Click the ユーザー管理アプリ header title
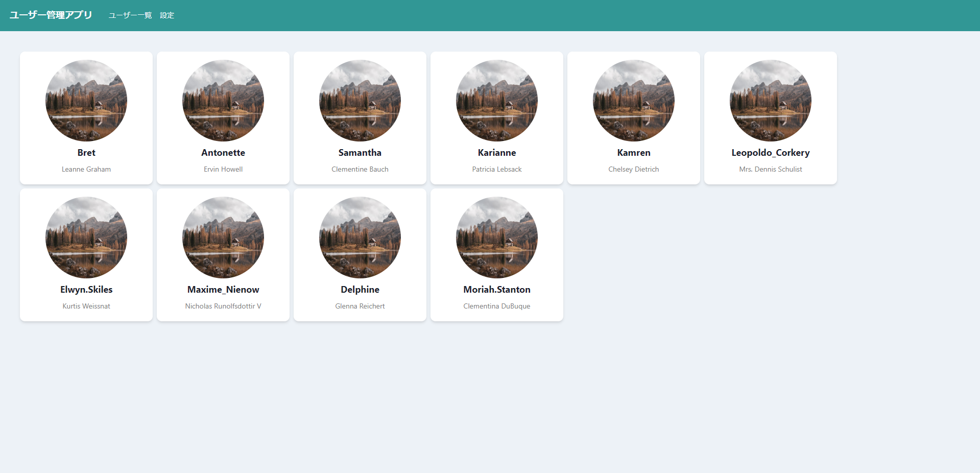Screen dimensions: 980x473 click(51, 15)
